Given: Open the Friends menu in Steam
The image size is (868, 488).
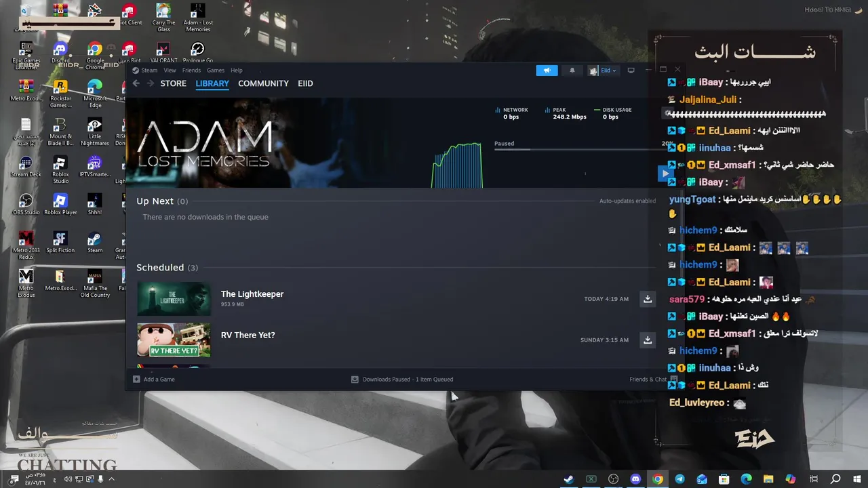Looking at the screenshot, I should pyautogui.click(x=191, y=70).
